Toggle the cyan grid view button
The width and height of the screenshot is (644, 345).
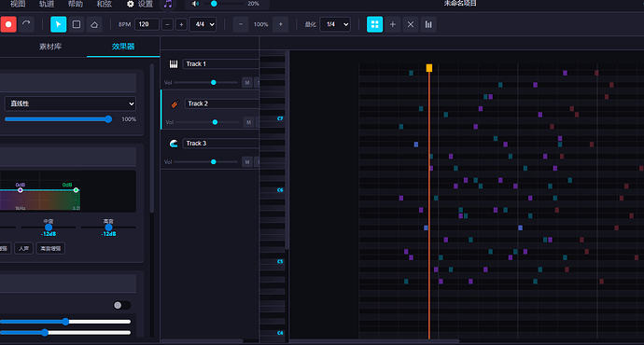click(374, 24)
